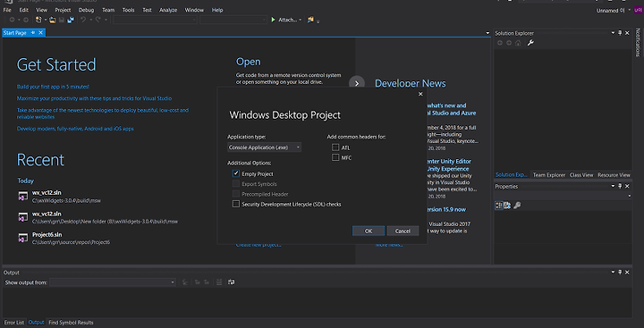
Task: Click the Alphabetical sort icon in Properties
Action: pos(507,206)
